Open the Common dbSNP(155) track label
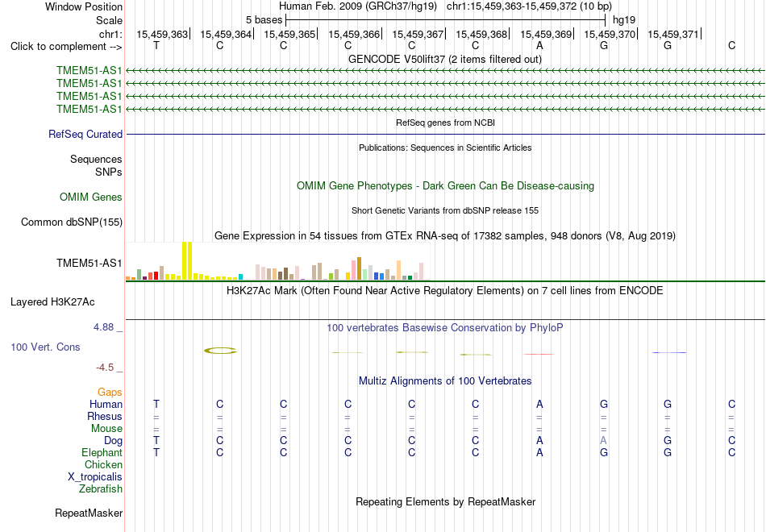Screen dimensions: 766x532 pyautogui.click(x=72, y=222)
